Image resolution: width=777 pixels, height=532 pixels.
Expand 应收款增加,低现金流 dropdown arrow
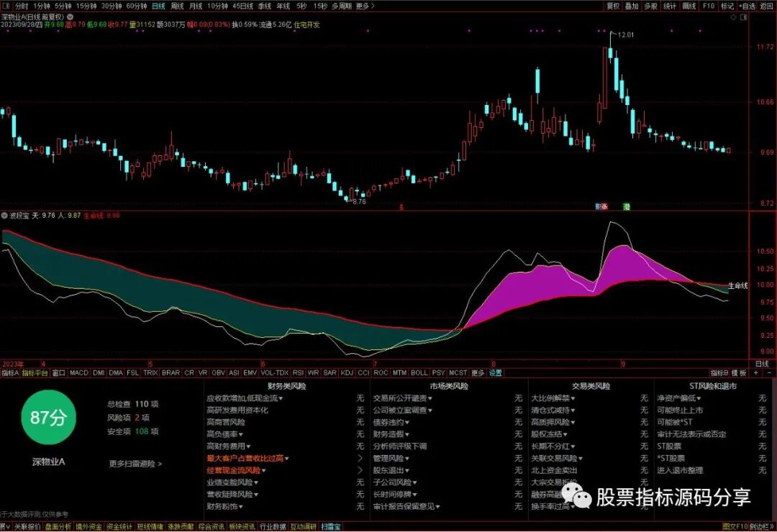tap(281, 398)
